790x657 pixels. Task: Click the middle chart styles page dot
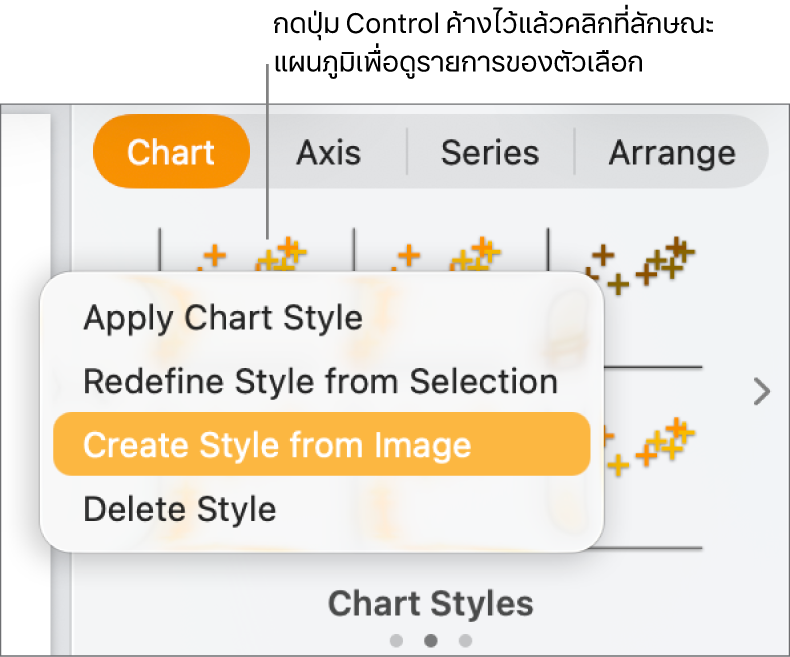point(431,640)
